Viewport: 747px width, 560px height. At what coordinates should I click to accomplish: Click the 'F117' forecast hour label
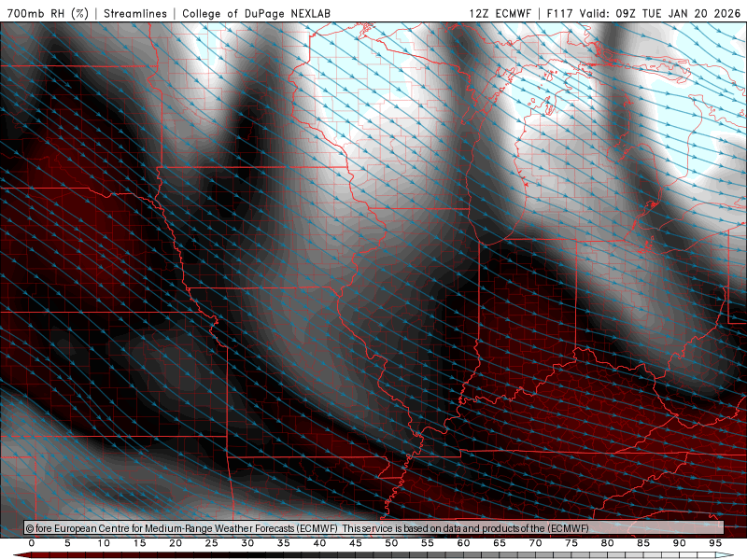click(560, 13)
